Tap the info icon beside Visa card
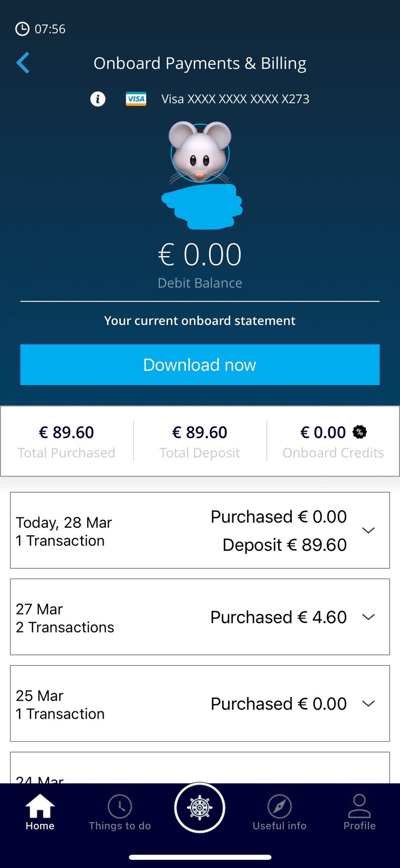 [98, 99]
